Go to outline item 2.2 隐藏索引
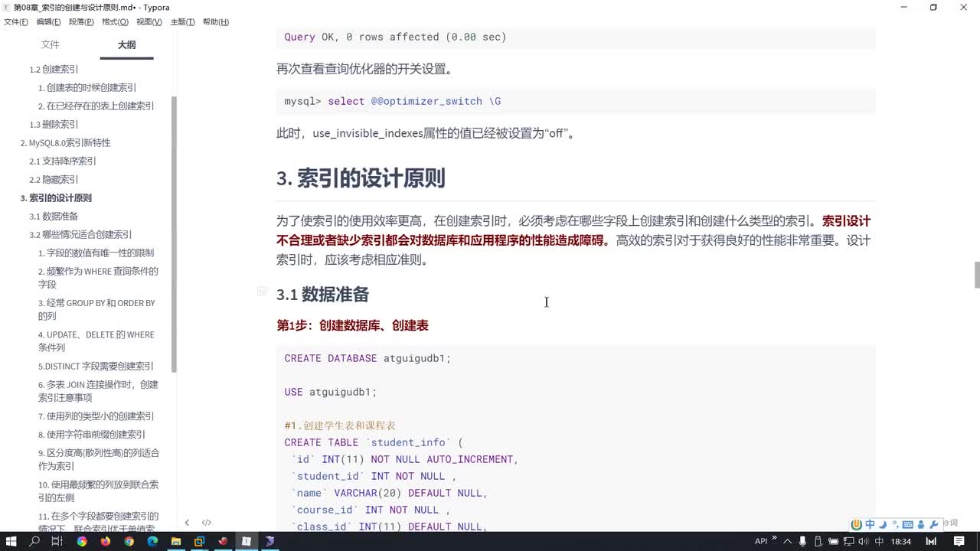Screen dimensions: 980x551 (x=54, y=179)
